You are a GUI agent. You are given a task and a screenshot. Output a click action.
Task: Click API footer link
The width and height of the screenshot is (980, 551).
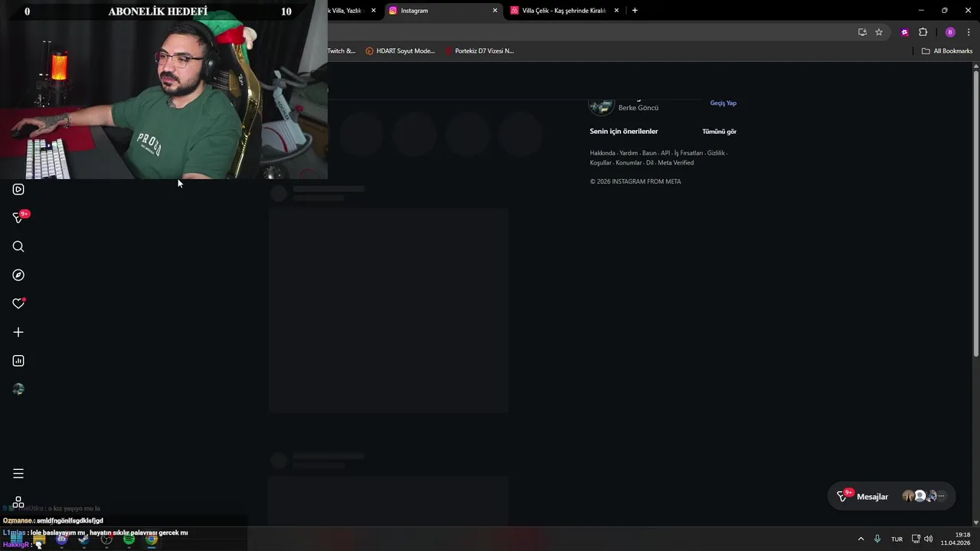point(665,153)
